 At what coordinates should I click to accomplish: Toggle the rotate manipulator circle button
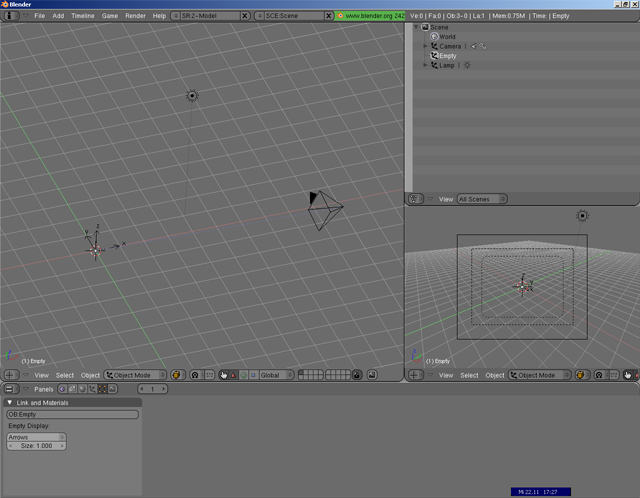244,375
